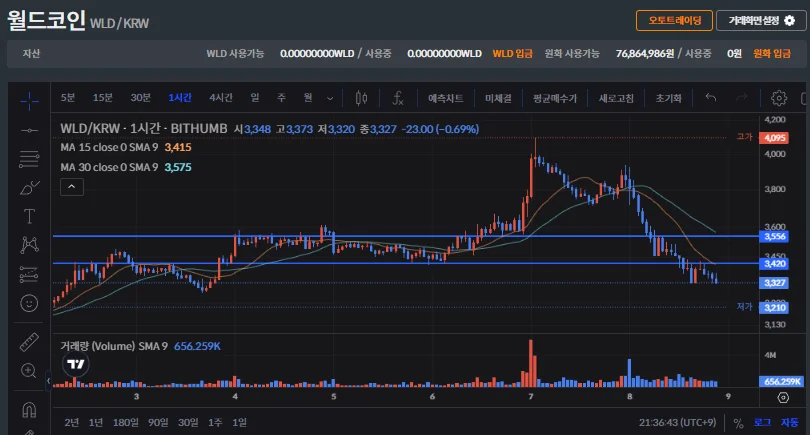Click the 4,095 high price label
Screen dimensions: 810x435
[x=774, y=138]
